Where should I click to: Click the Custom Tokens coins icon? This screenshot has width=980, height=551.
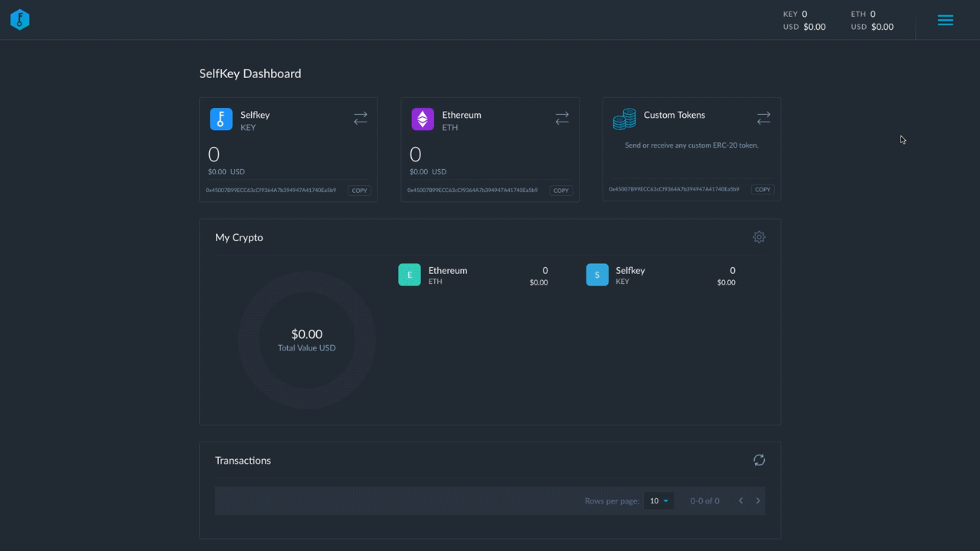tap(625, 119)
